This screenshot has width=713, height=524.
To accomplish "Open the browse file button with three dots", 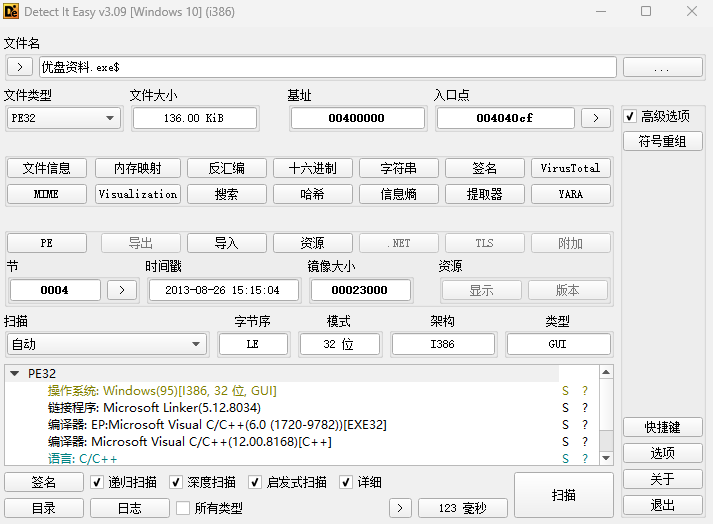I will [662, 67].
